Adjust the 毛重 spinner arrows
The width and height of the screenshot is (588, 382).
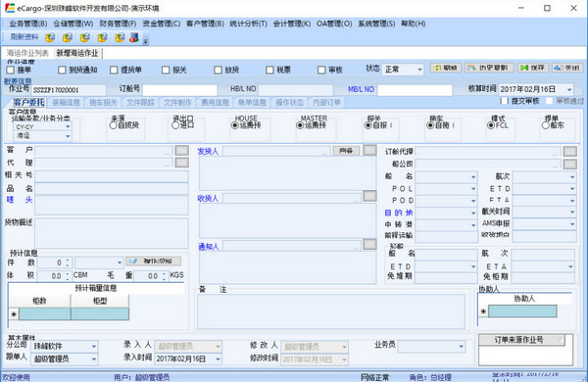[x=164, y=276]
